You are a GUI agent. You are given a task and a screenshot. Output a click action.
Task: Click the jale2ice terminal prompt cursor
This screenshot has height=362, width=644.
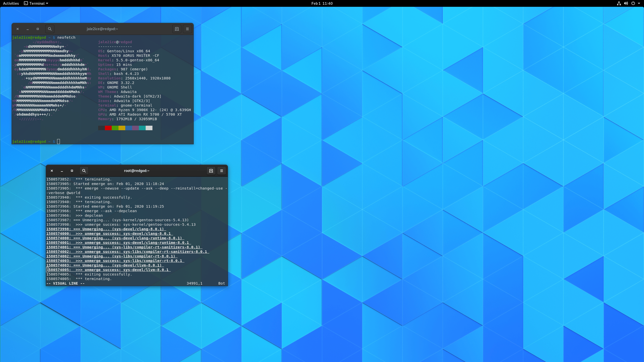(58, 142)
